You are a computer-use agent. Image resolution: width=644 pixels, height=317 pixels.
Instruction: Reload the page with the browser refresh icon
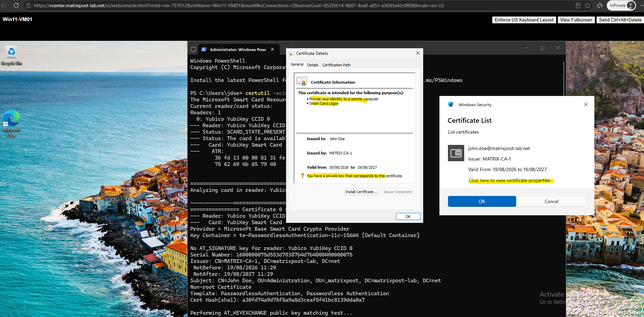[x=16, y=5]
